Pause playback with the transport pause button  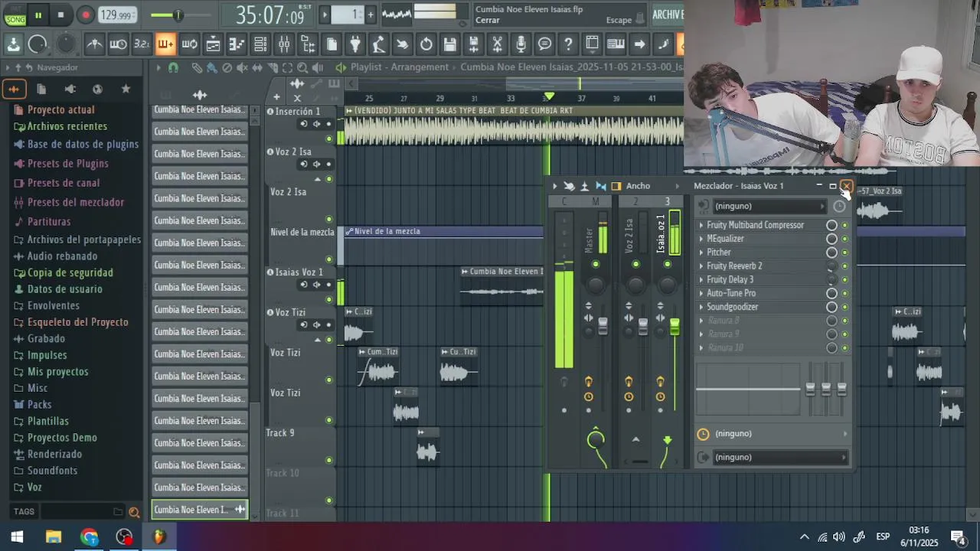[x=38, y=15]
